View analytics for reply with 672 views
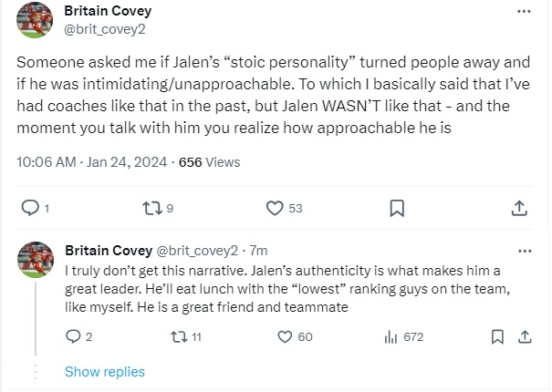Screen dimensions: 552x392 tap(390, 336)
